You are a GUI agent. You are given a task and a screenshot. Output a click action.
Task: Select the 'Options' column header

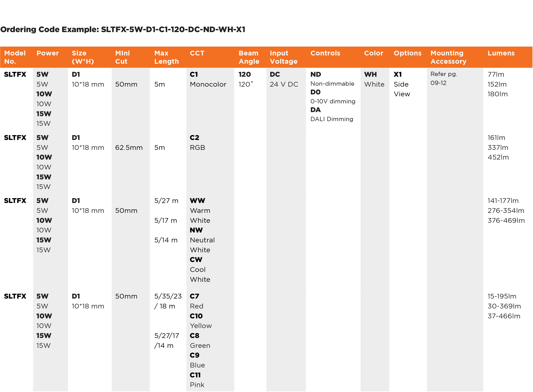pos(408,53)
